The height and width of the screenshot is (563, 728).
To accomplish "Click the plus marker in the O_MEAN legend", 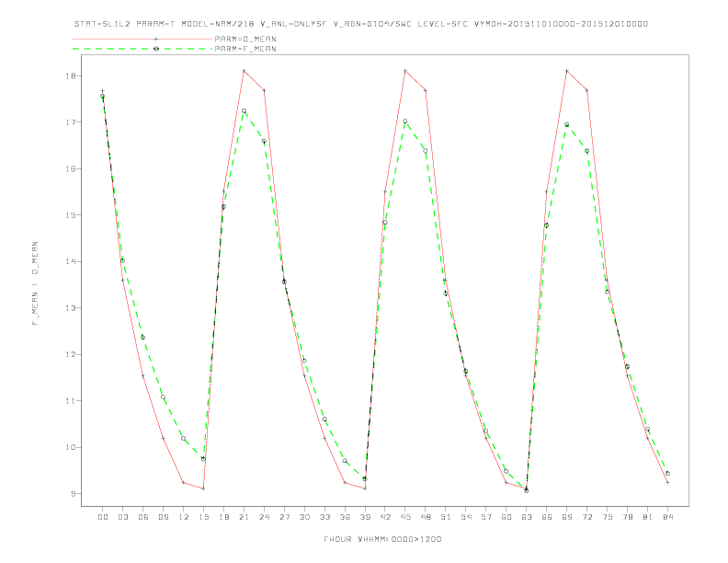I will pyautogui.click(x=156, y=39).
